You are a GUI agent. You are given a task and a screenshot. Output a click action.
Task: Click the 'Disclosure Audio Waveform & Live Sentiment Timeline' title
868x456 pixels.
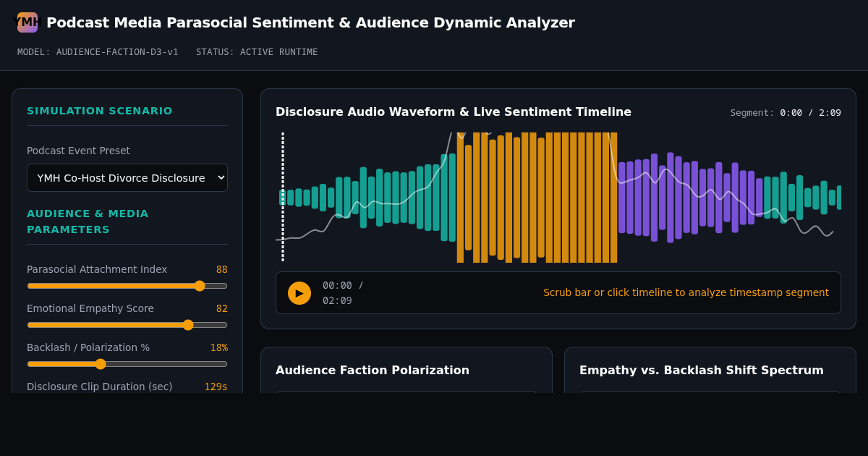coord(454,111)
